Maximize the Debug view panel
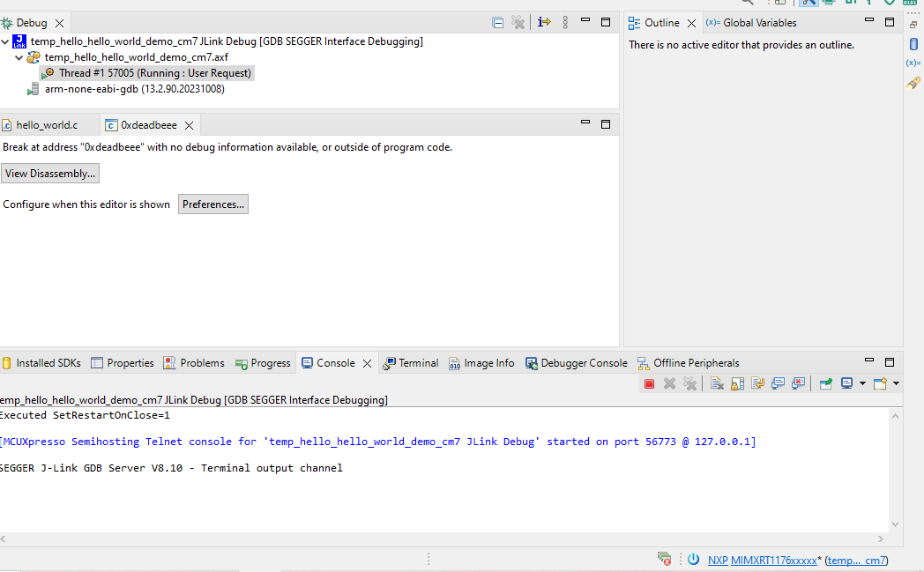Screen dimensions: 924x572 coord(605,22)
